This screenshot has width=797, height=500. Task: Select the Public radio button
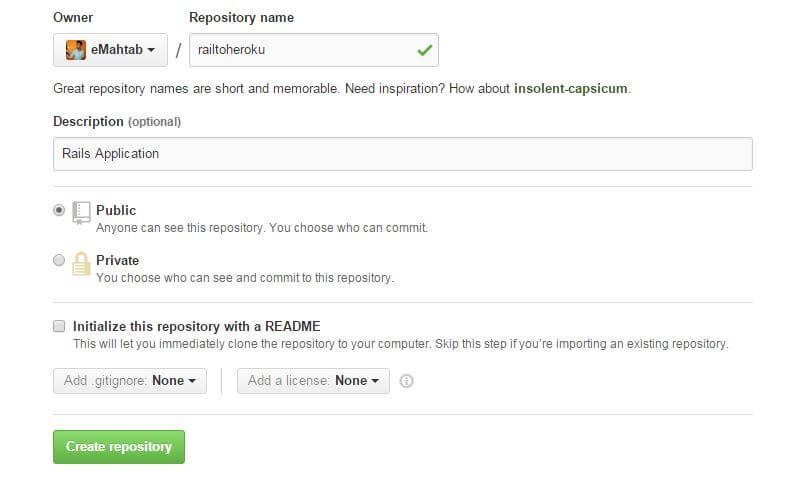(x=59, y=210)
